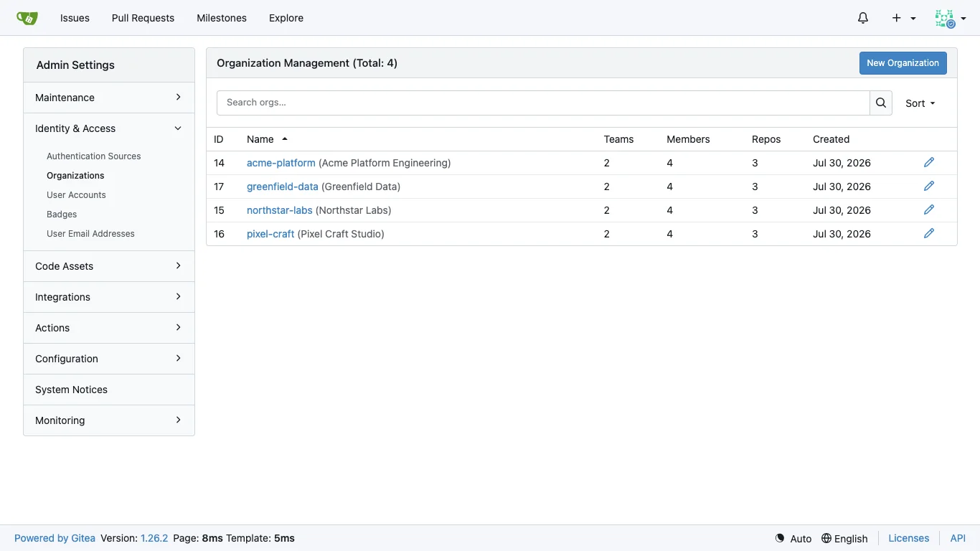The width and height of the screenshot is (980, 551).
Task: Select Badges in sidebar
Action: pyautogui.click(x=62, y=215)
